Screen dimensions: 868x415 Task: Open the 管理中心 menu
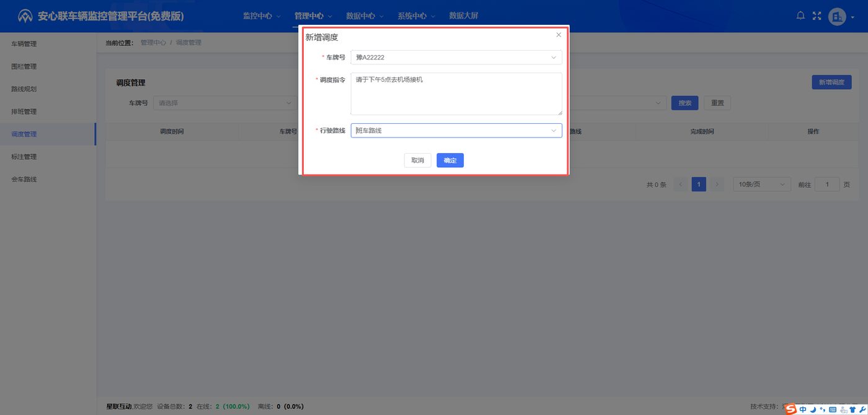pos(313,16)
